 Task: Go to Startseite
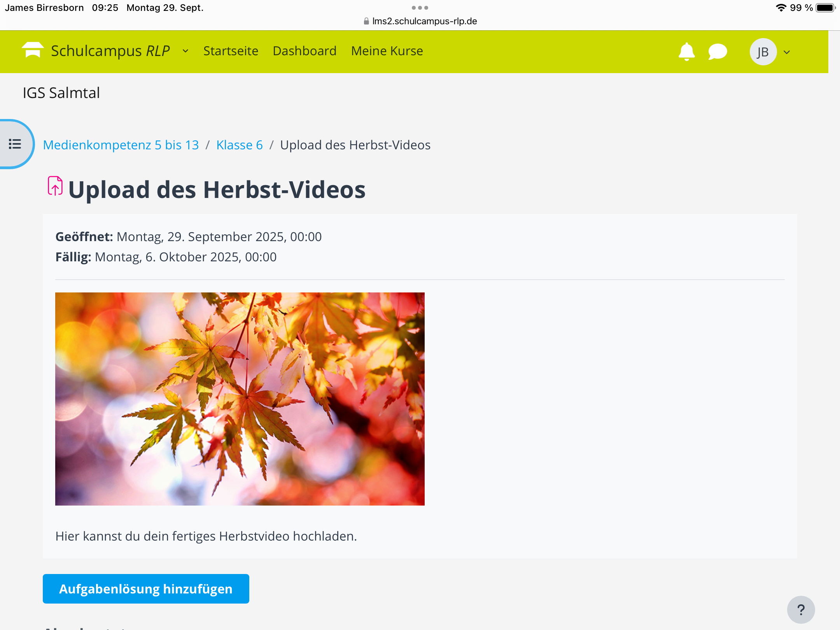tap(231, 51)
